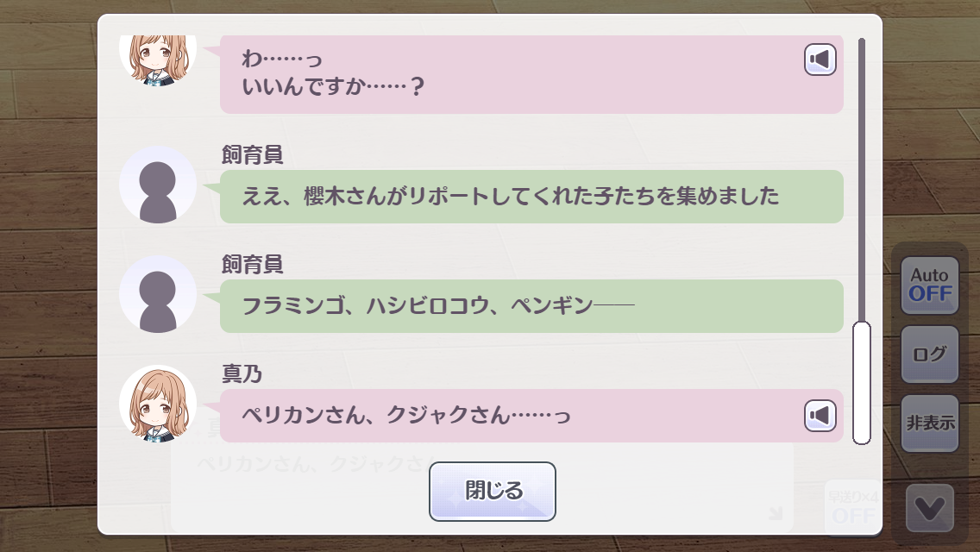Click the upper scrollbar track area

pyautogui.click(x=861, y=172)
